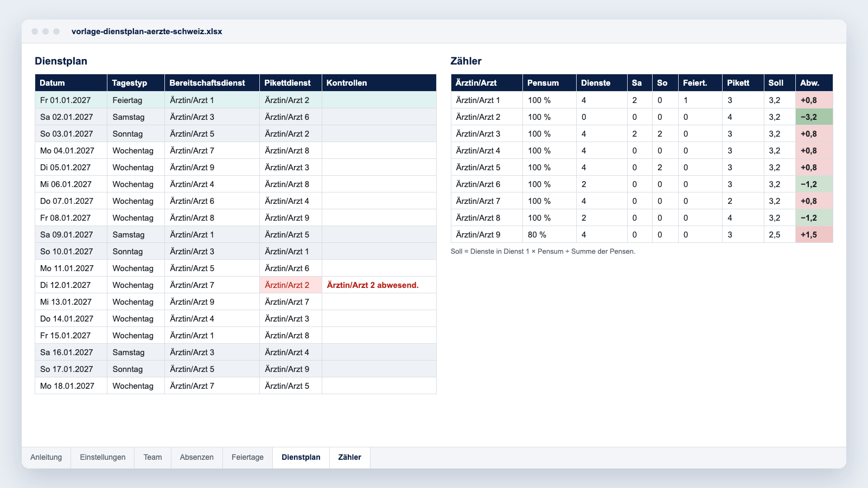
Task: Select the 80 % Pensum cell
Action: tap(550, 234)
